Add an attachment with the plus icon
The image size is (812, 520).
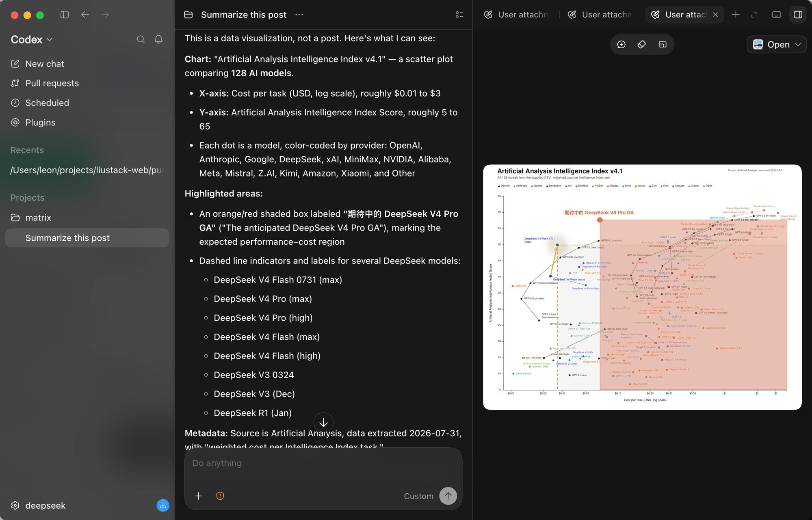coord(199,496)
